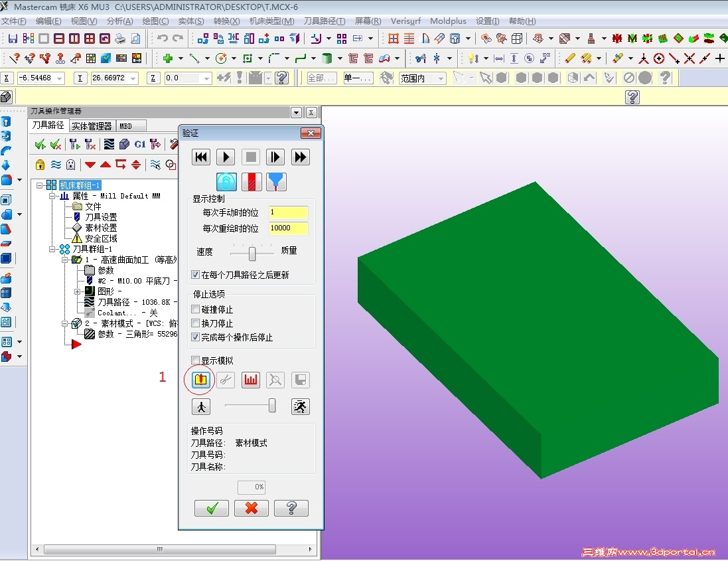
Task: Click green checkmark OK in verify dialog
Action: tap(212, 508)
